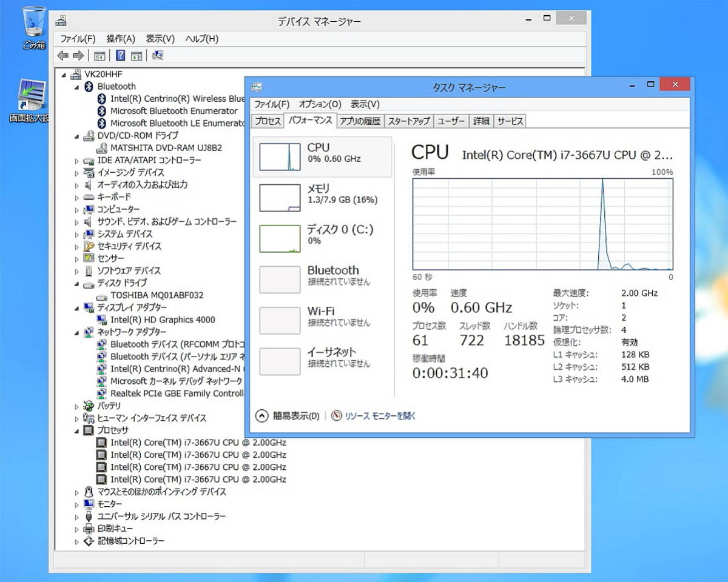Expand the キーボード category
Viewport: 728px width, 582px height.
tap(77, 197)
